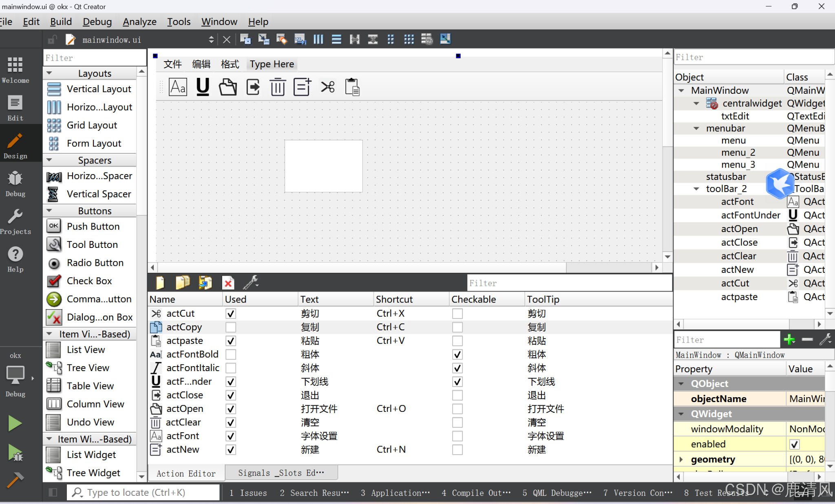Open the Analyze menu
835x504 pixels.
coord(139,22)
